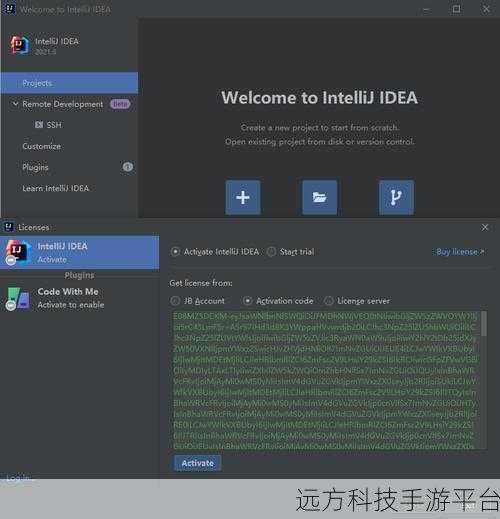Click the 'Get license from:' label
The height and width of the screenshot is (519, 500).
pyautogui.click(x=201, y=283)
